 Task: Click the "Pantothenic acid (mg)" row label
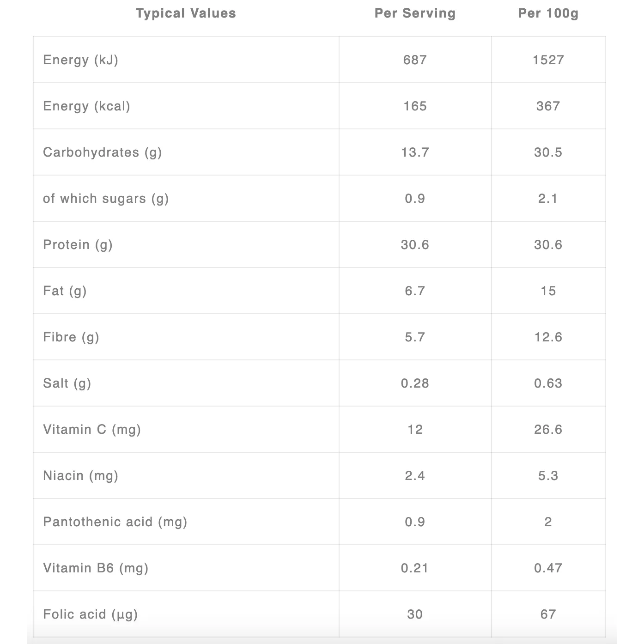click(x=115, y=522)
